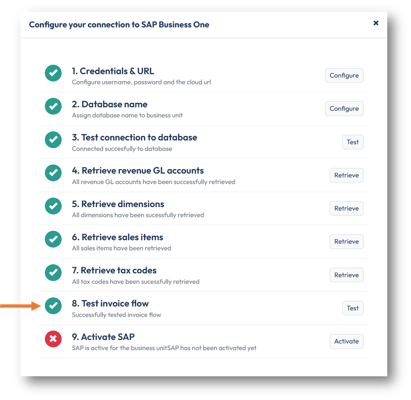The height and width of the screenshot is (400, 411).
Task: Retrieve sales items via its button
Action: pyautogui.click(x=346, y=242)
